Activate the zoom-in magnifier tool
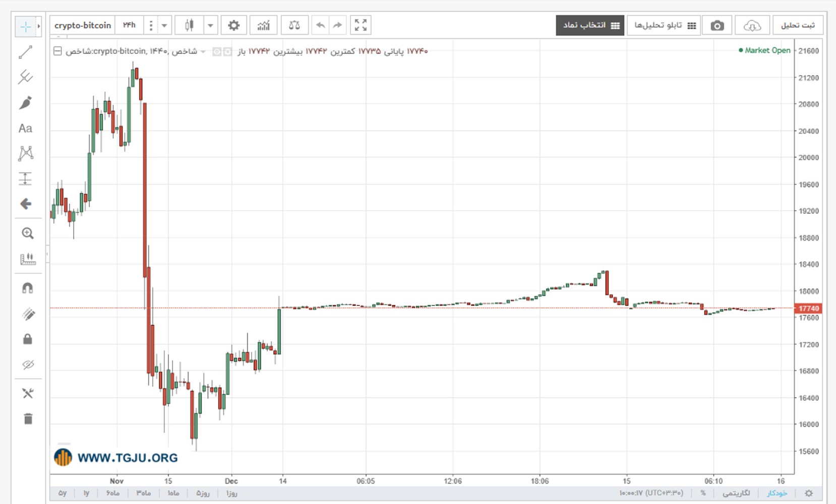 pyautogui.click(x=28, y=233)
